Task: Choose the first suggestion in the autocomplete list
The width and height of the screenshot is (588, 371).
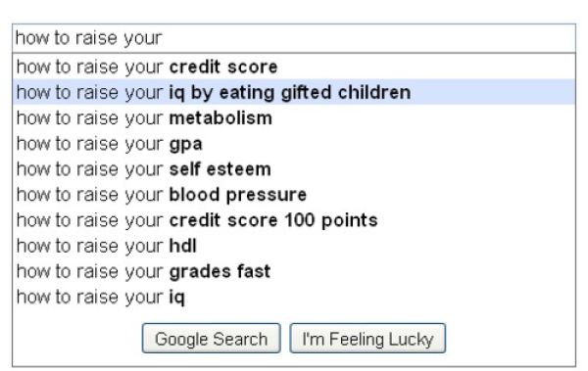Action: coord(294,68)
